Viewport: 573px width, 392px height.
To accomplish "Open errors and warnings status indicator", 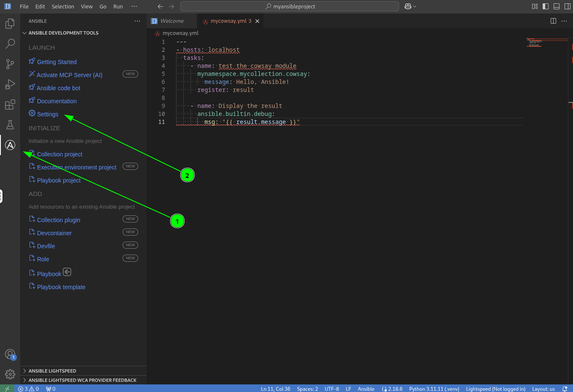I will 29,389.
